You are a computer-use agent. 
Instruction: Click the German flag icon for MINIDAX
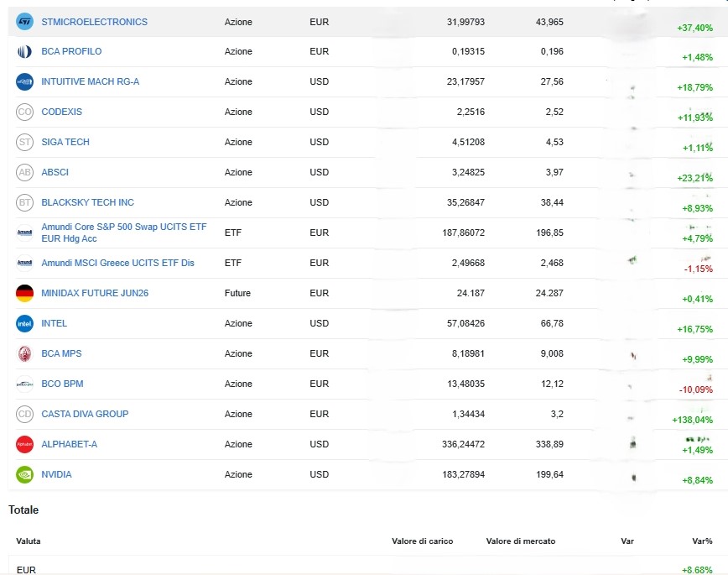coord(24,293)
